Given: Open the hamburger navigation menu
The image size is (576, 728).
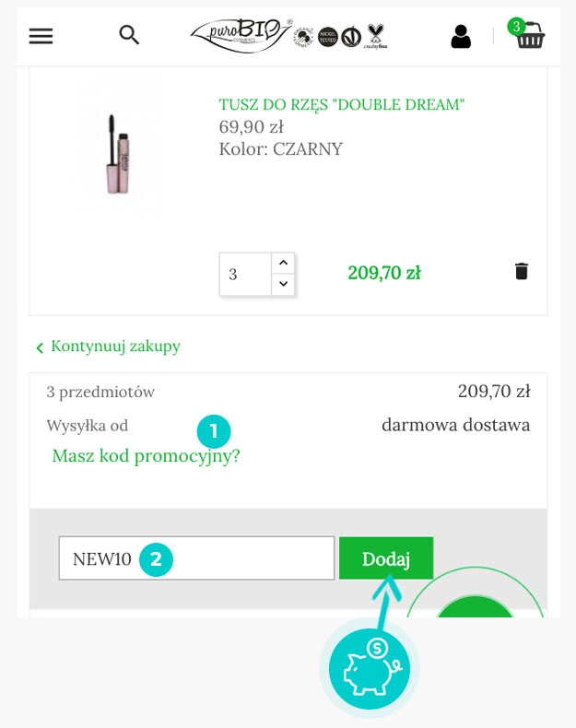Looking at the screenshot, I should (41, 36).
